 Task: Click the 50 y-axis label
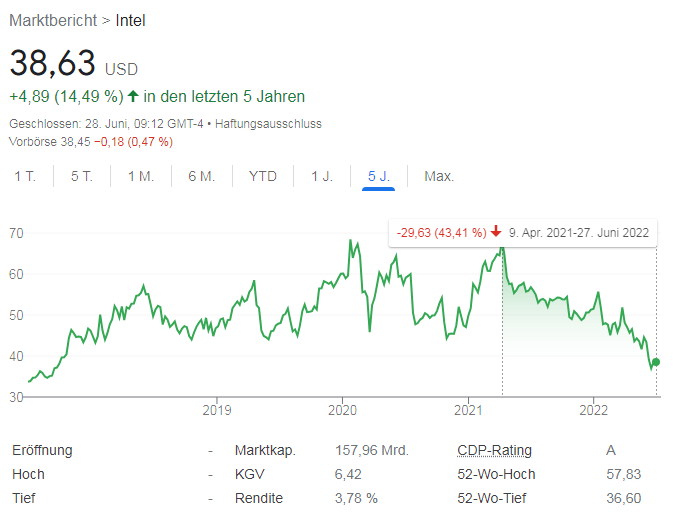tap(16, 315)
